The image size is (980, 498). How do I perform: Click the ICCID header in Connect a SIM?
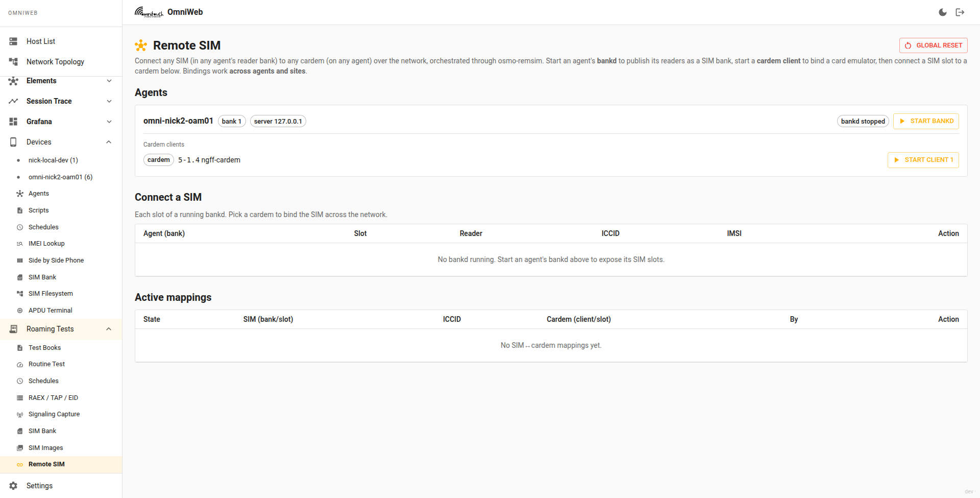pos(610,233)
